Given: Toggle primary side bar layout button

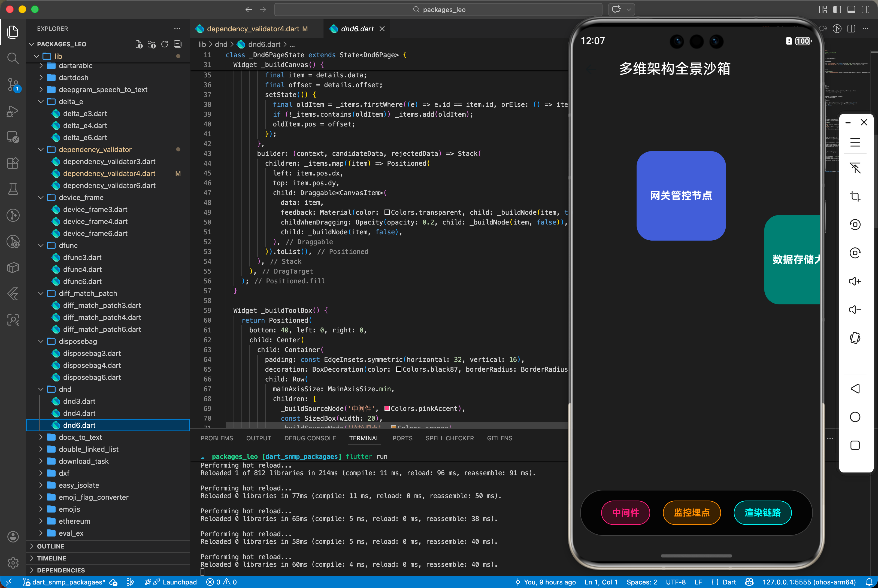Looking at the screenshot, I should (837, 9).
